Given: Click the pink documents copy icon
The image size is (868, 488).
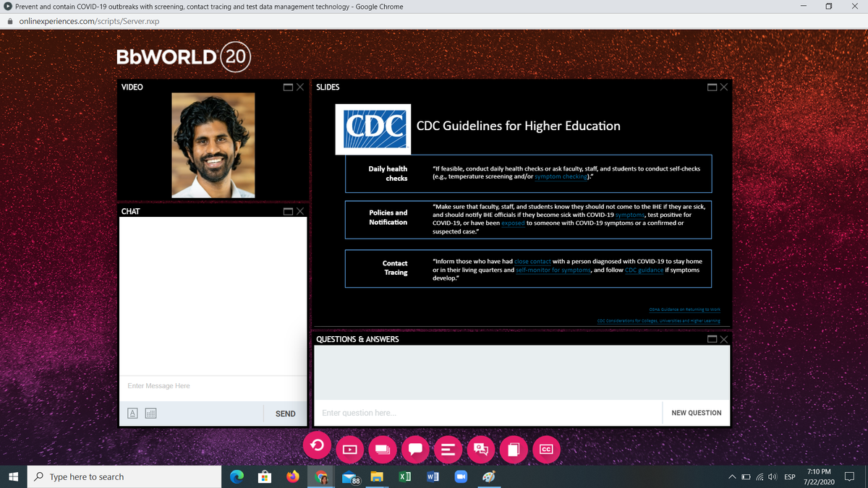Looking at the screenshot, I should [513, 450].
